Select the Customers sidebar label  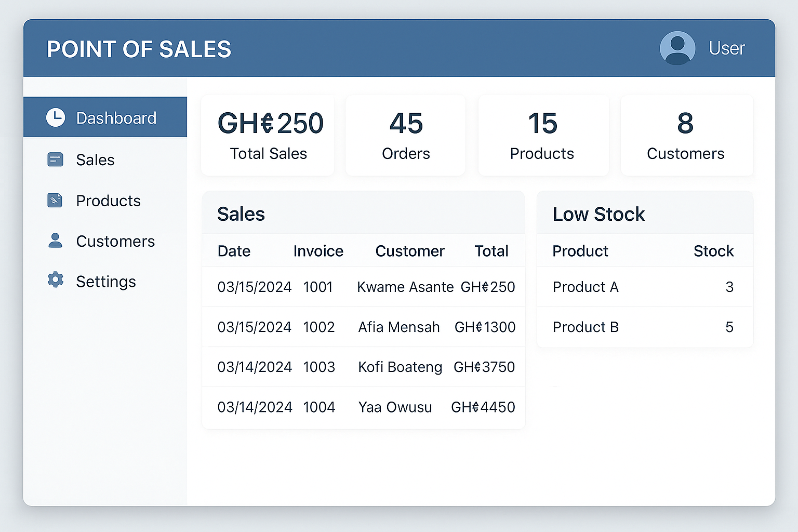click(x=115, y=241)
